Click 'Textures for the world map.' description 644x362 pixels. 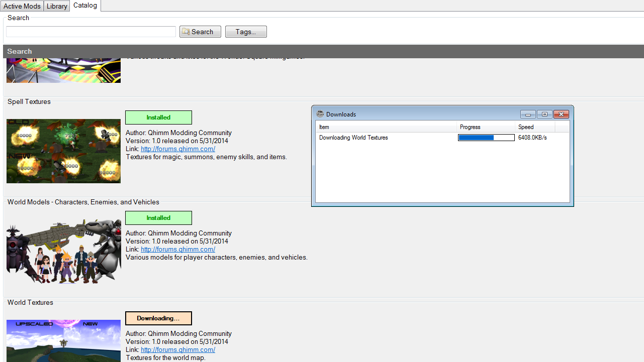tap(166, 357)
